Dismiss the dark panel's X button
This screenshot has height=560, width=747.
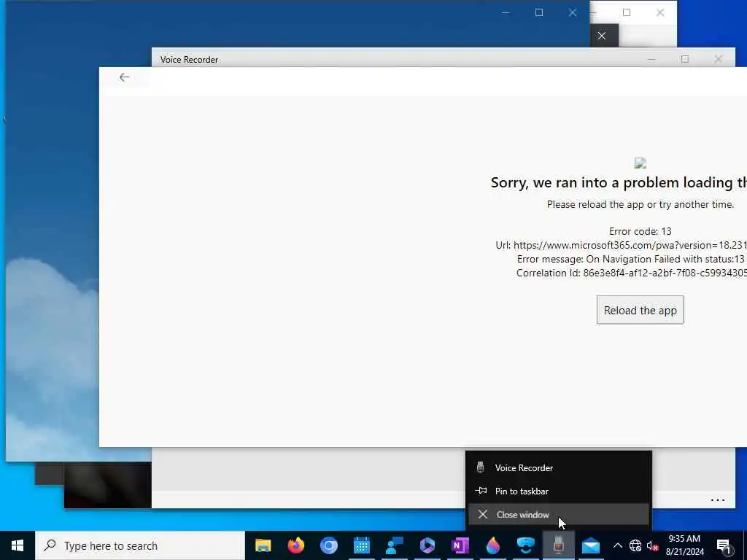point(602,36)
